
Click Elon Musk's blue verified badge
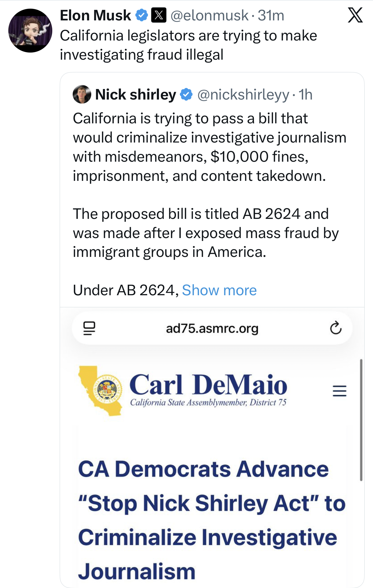(x=142, y=15)
